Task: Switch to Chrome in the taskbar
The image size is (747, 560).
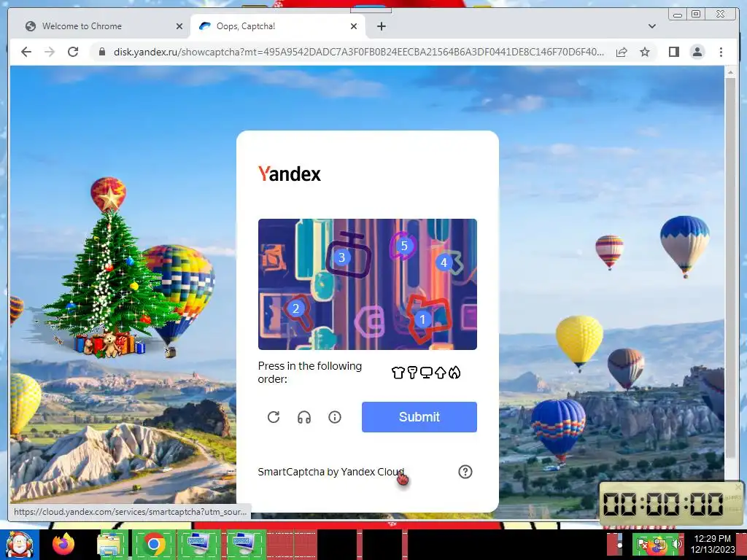Action: coord(154,544)
